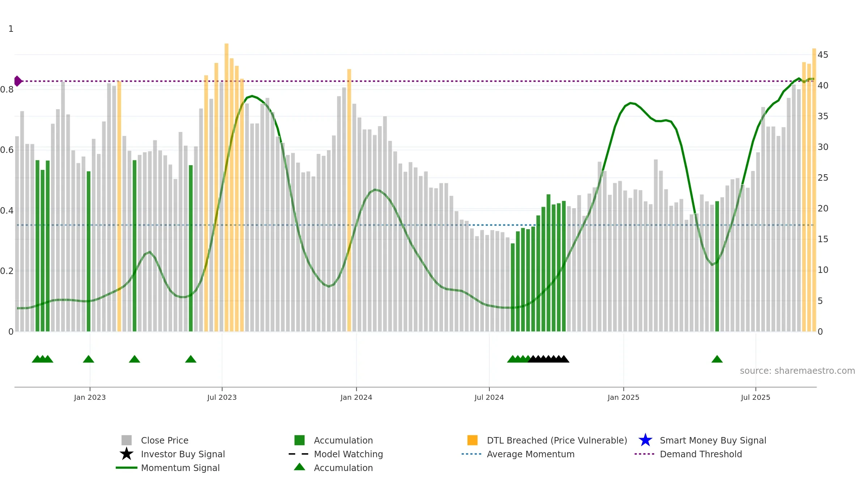
Task: Toggle the Smart Money Buy Signal blue star
Action: tap(645, 440)
